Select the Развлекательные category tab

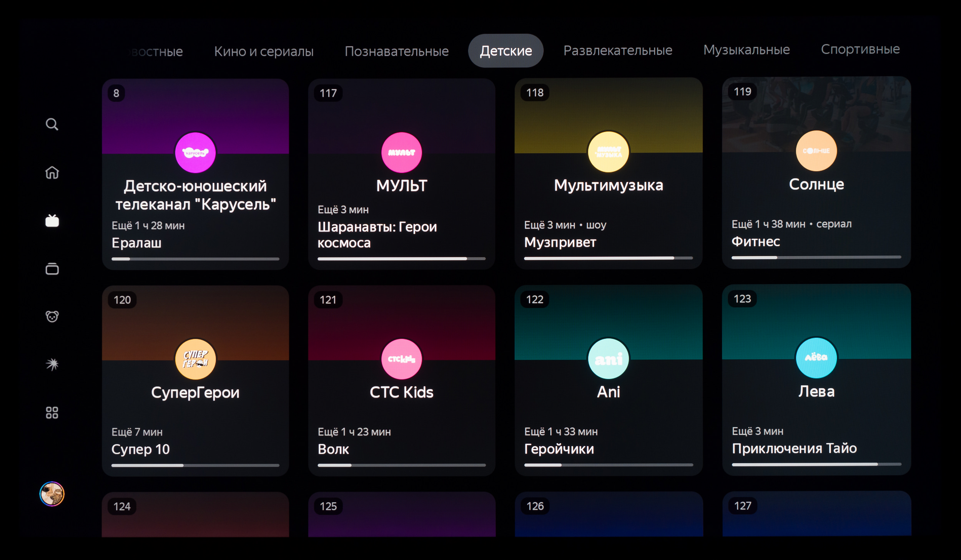[617, 50]
